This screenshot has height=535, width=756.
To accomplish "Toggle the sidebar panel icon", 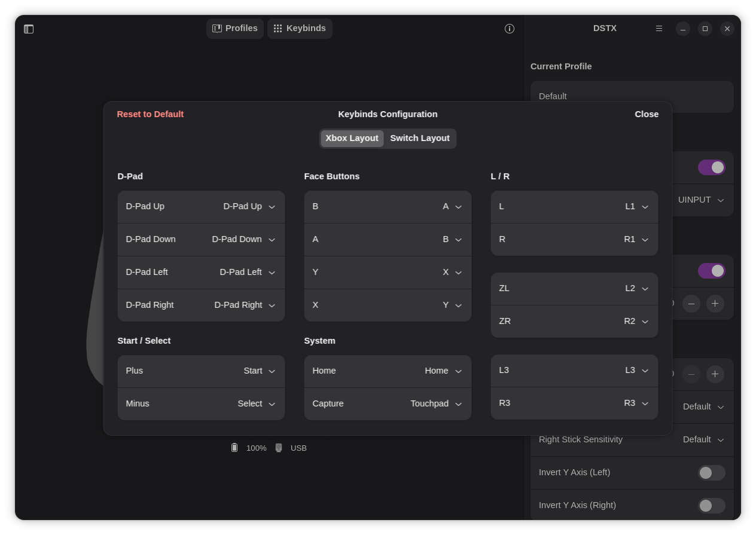I will 29,29.
